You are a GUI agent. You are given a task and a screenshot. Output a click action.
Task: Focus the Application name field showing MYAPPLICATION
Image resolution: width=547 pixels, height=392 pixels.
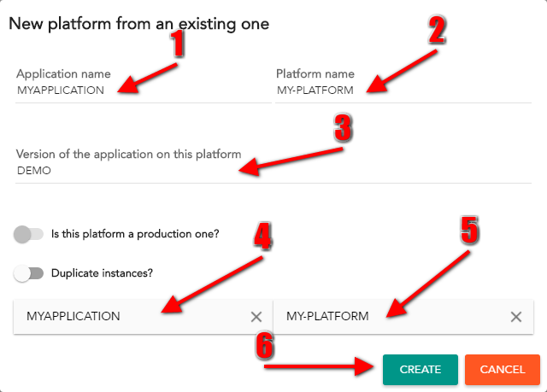(144, 91)
